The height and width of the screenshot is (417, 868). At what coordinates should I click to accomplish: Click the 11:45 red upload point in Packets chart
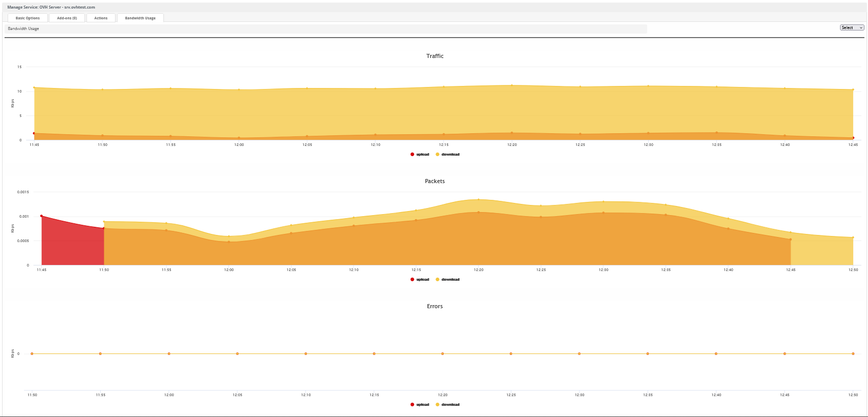pos(42,216)
